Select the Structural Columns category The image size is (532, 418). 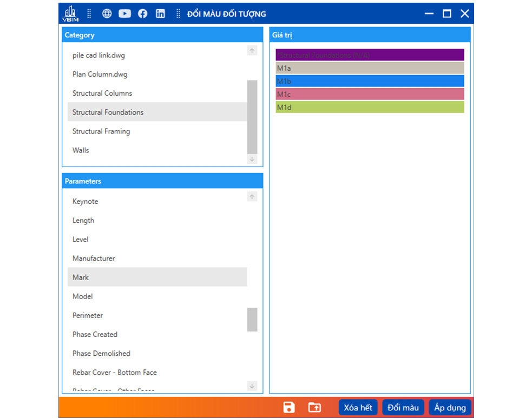(x=102, y=94)
